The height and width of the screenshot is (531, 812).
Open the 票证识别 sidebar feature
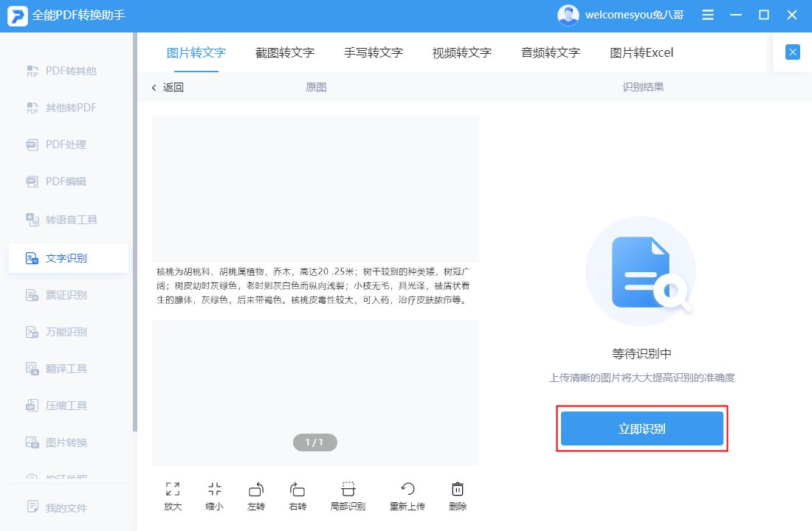pos(66,295)
